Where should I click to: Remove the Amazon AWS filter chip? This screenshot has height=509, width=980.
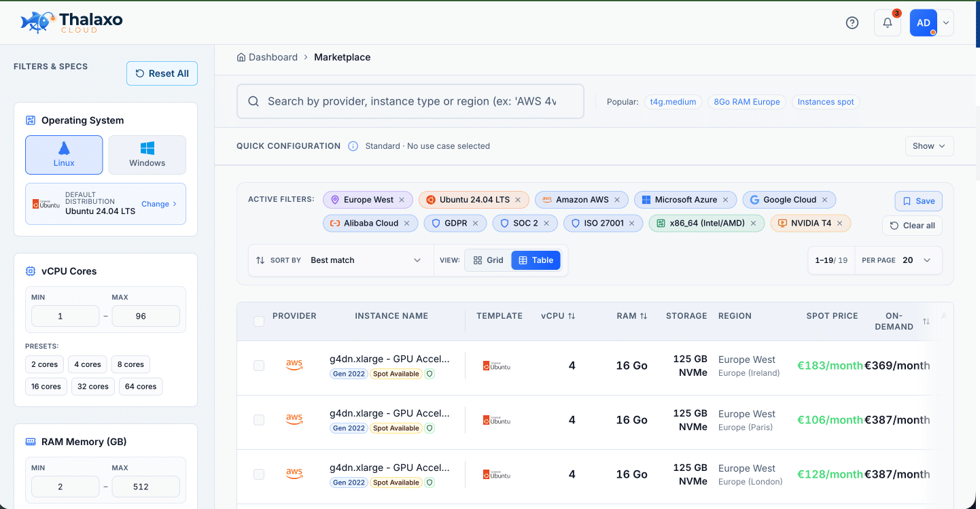pyautogui.click(x=617, y=200)
